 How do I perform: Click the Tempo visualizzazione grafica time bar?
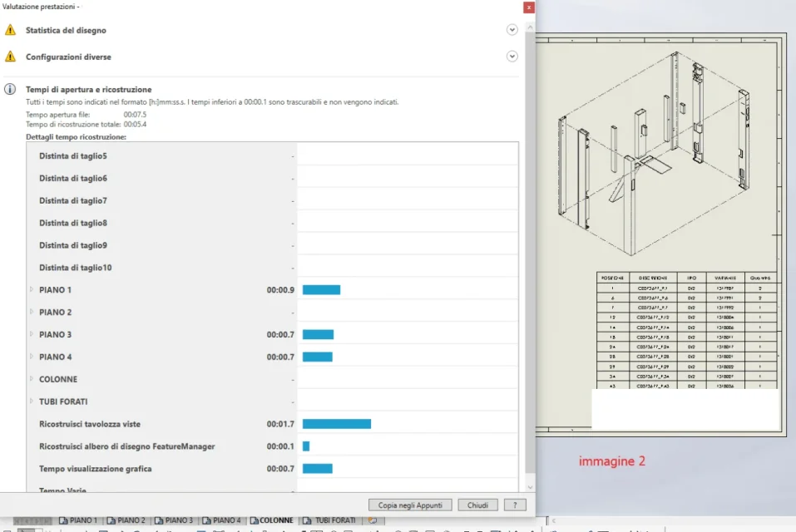317,468
